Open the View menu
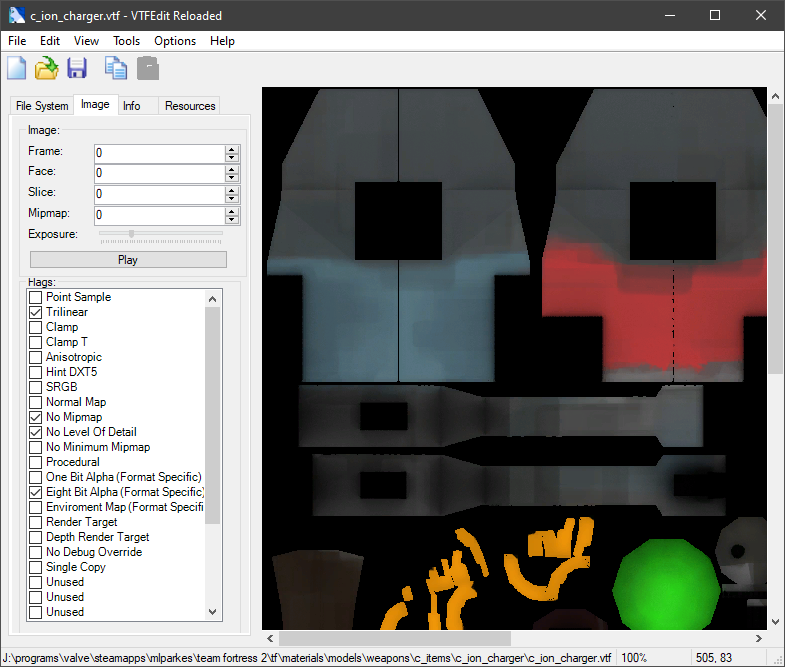 (86, 41)
